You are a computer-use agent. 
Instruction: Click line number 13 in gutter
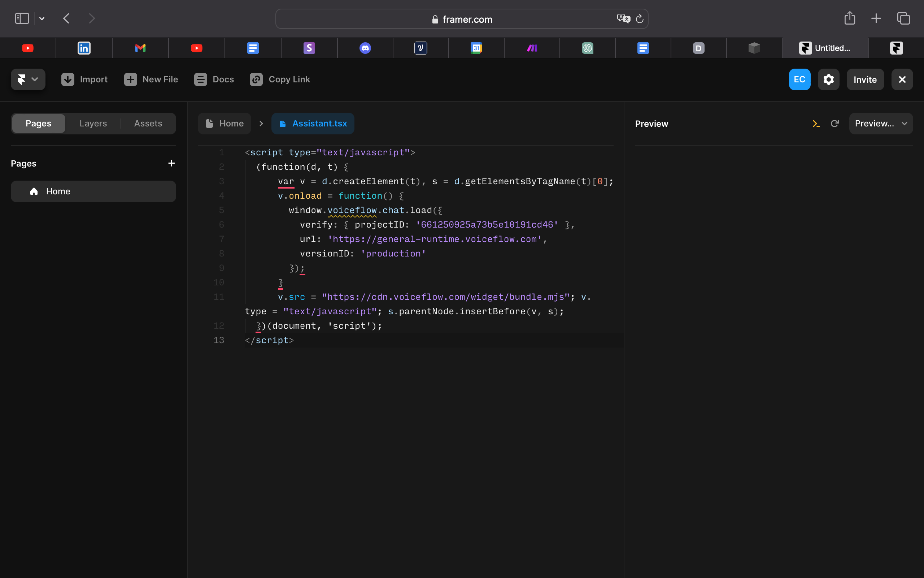coord(219,340)
